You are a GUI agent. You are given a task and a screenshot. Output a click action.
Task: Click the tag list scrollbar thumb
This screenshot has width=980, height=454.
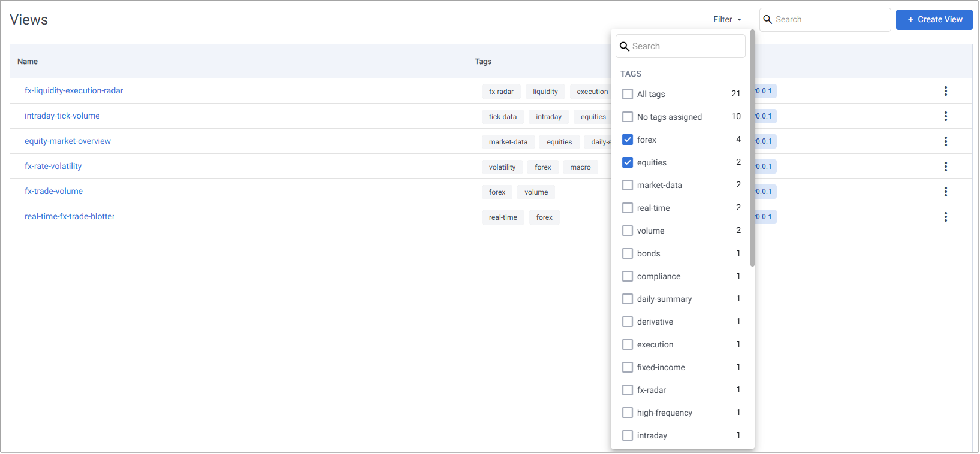point(752,150)
